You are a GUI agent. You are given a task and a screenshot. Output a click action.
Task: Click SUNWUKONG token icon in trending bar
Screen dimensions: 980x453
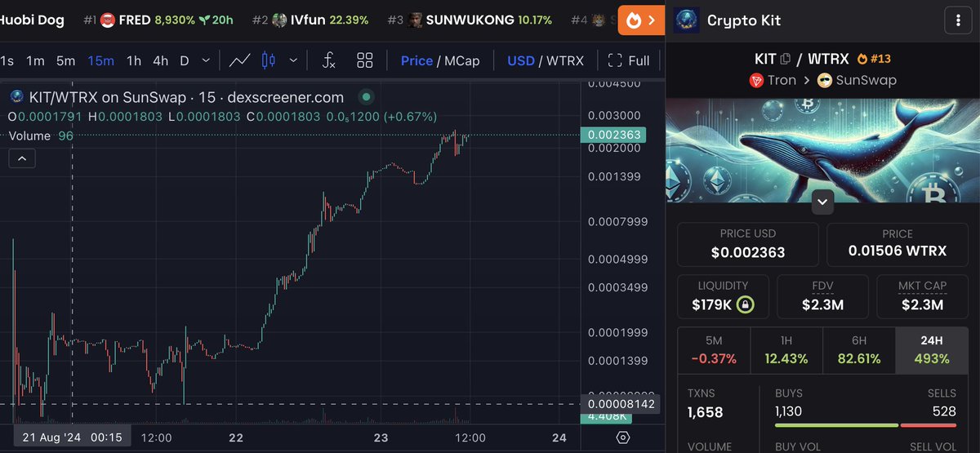(415, 20)
